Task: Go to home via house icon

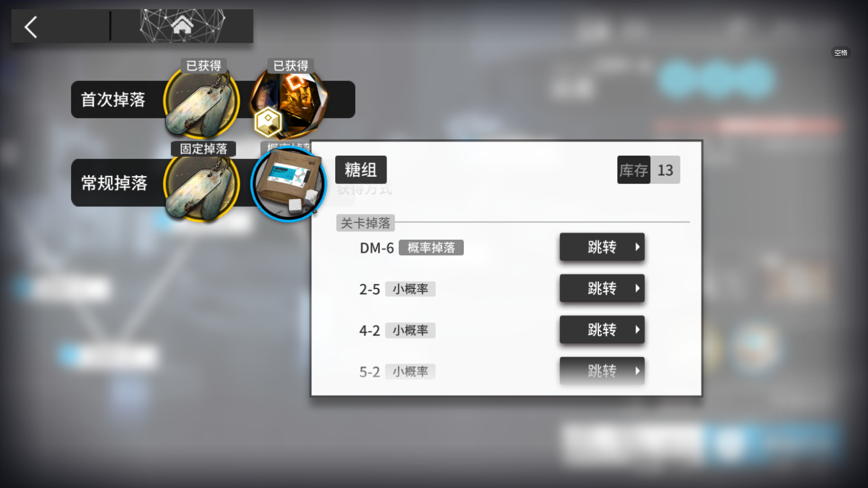Action: (x=182, y=24)
